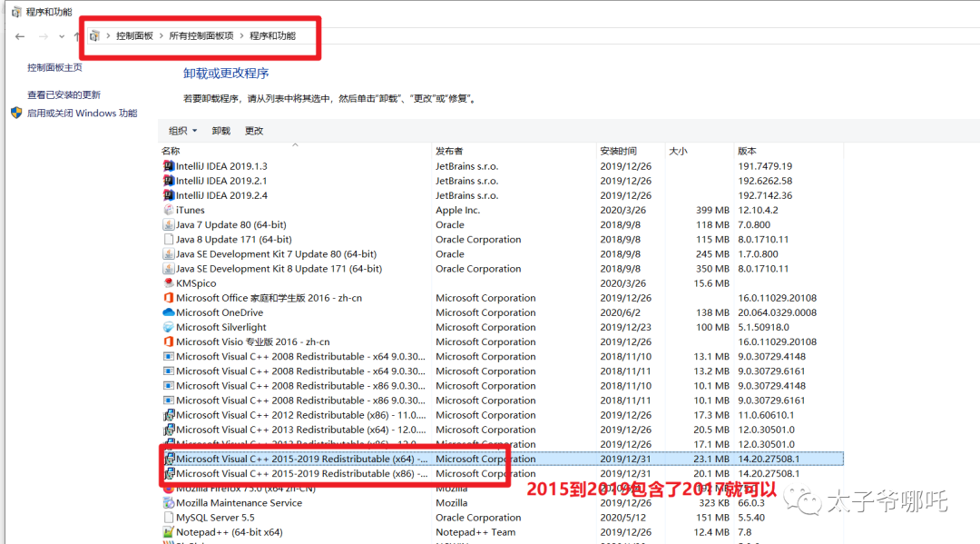
Task: Click the Java 8 Update 171 icon
Action: click(x=168, y=240)
